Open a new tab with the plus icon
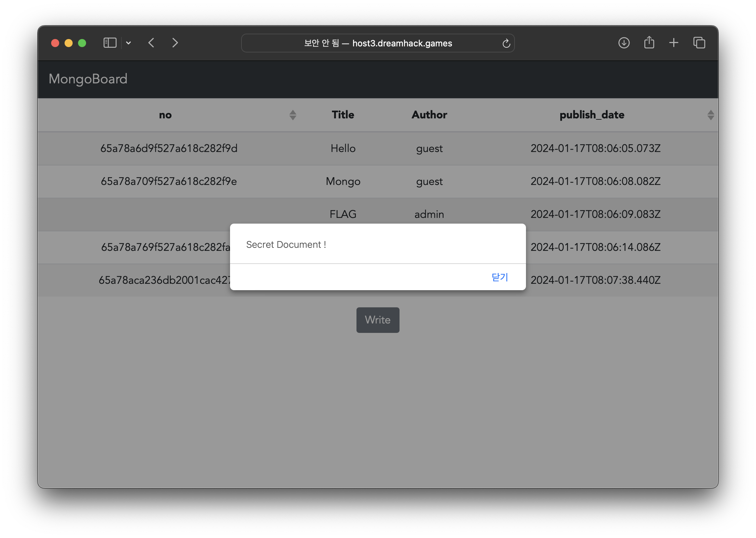The image size is (756, 538). tap(674, 43)
